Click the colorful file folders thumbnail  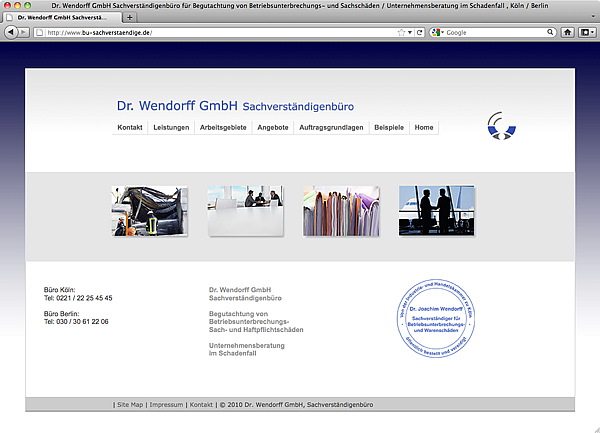pyautogui.click(x=341, y=210)
